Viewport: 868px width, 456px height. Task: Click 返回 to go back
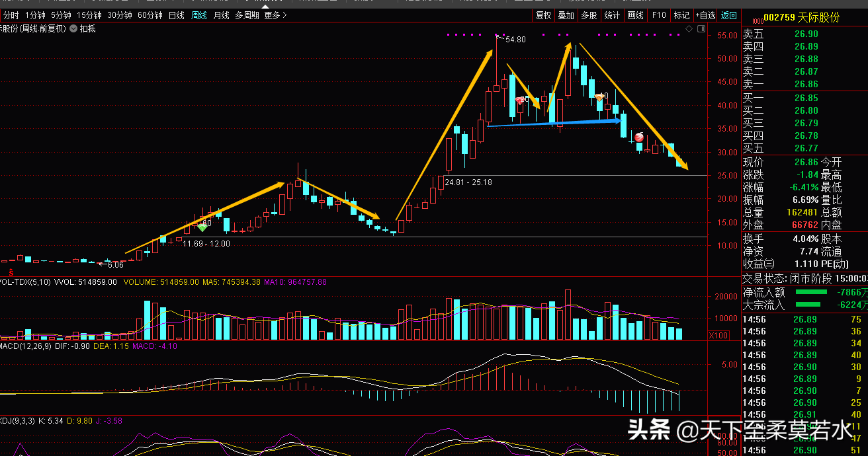coord(729,15)
